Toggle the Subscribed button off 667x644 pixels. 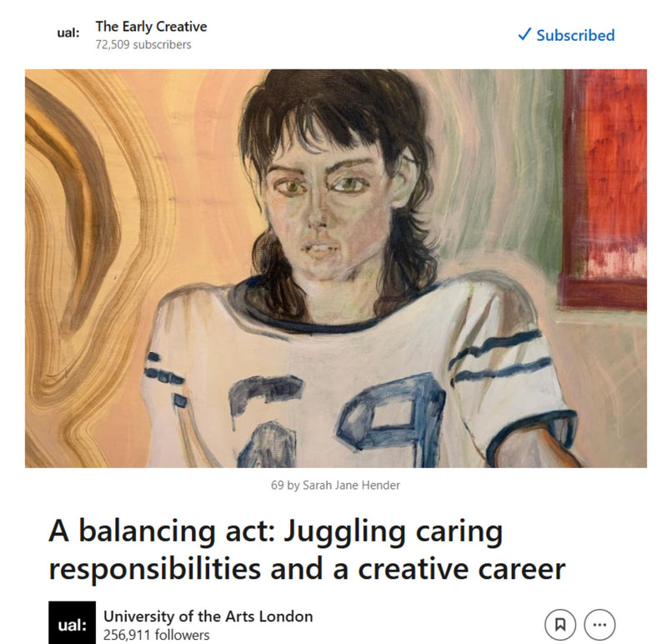(566, 35)
